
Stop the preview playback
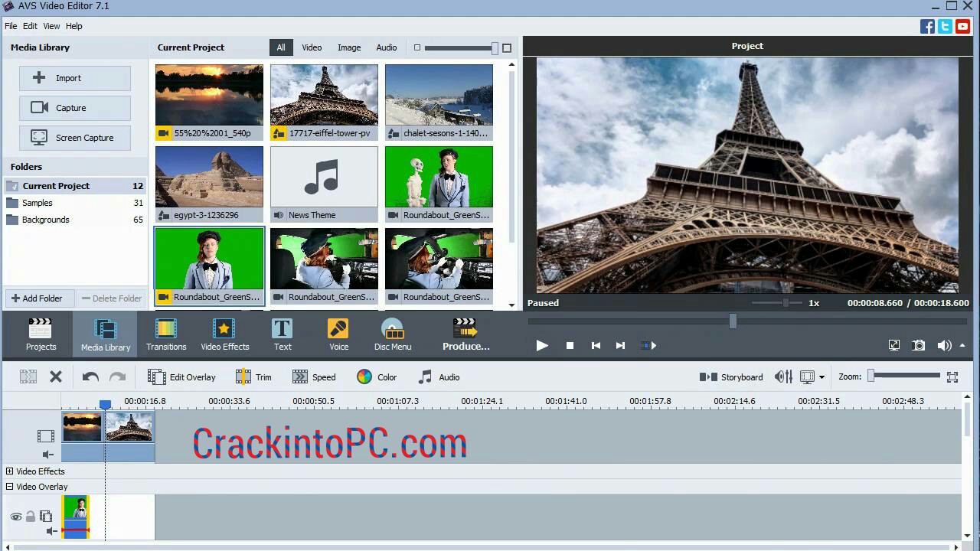pyautogui.click(x=570, y=345)
